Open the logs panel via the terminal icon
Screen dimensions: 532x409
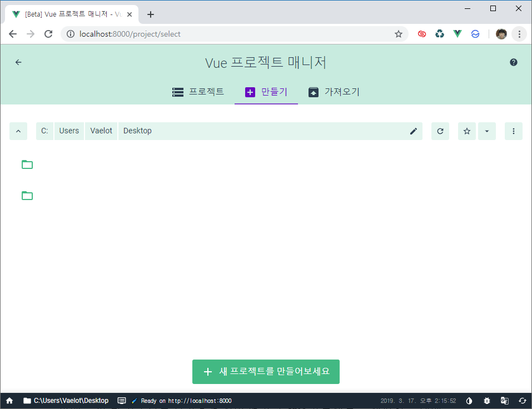tap(121, 400)
